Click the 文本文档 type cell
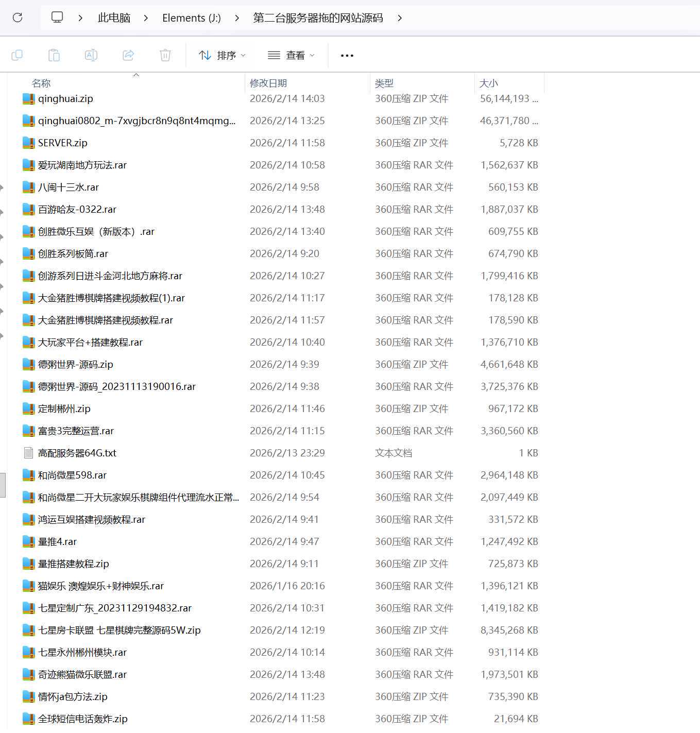Viewport: 700px width, 733px height. (x=394, y=453)
